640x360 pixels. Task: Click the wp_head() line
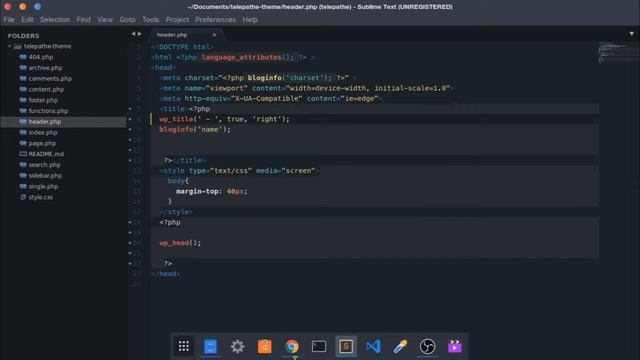coord(180,243)
